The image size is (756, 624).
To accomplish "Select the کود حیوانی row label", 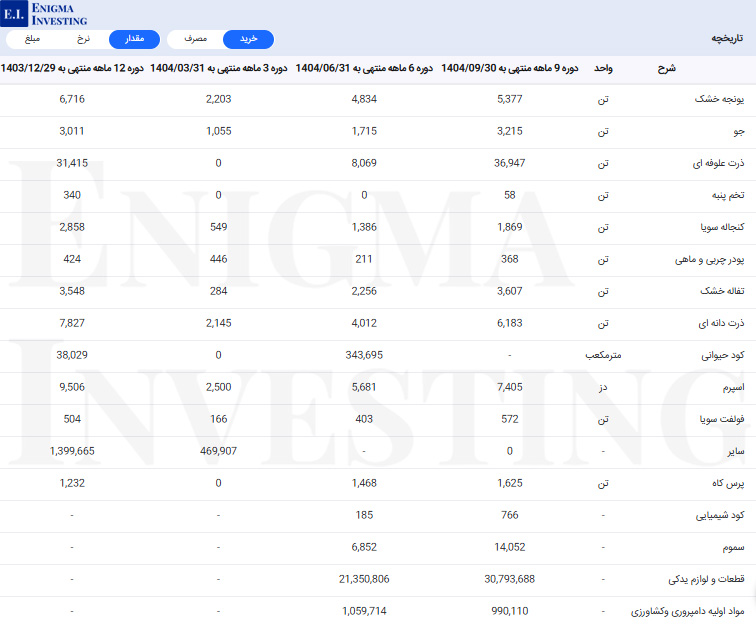I will [721, 356].
